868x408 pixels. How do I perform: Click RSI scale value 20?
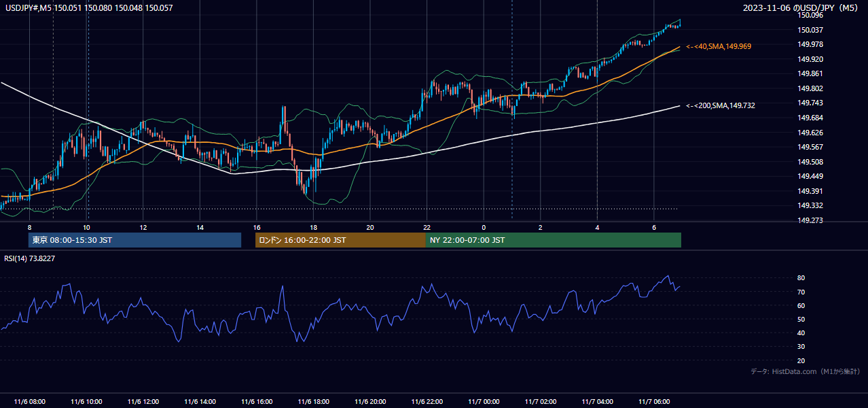coord(801,360)
